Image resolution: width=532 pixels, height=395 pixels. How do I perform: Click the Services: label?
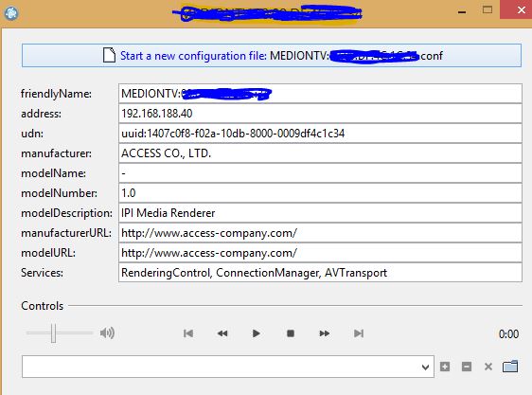tap(42, 273)
